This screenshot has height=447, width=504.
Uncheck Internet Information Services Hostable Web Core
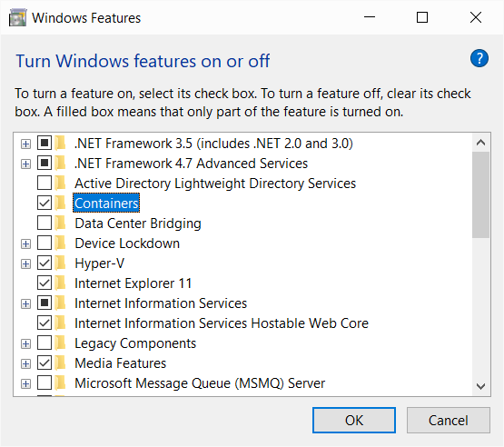44,323
